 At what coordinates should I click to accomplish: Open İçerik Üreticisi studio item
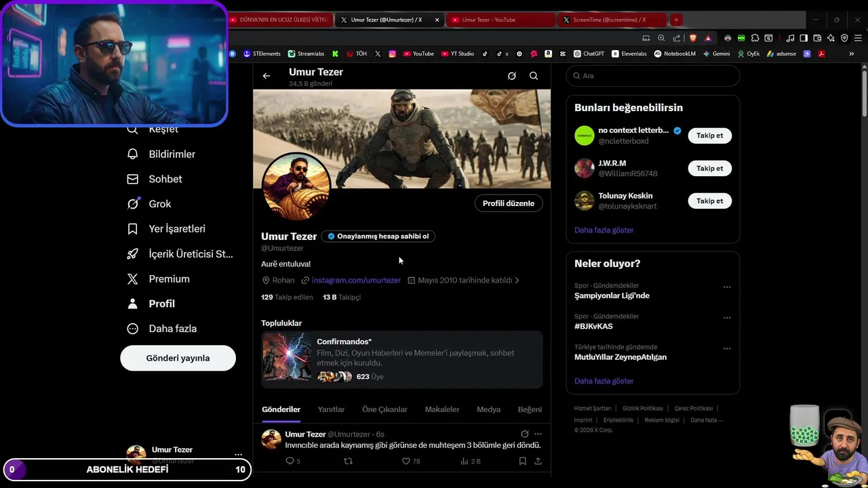click(180, 254)
